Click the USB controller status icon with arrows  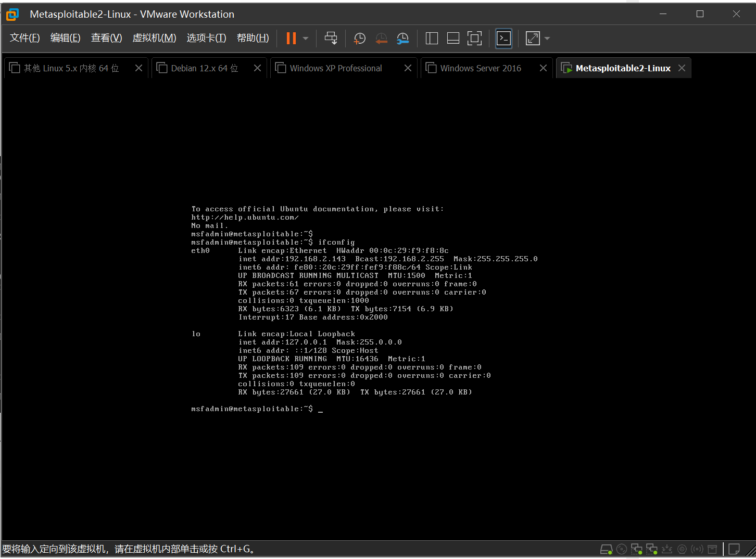[x=666, y=549]
